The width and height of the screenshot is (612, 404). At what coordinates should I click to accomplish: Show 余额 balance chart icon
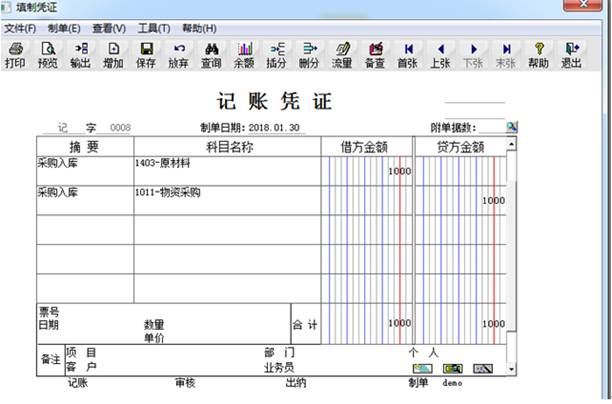244,55
